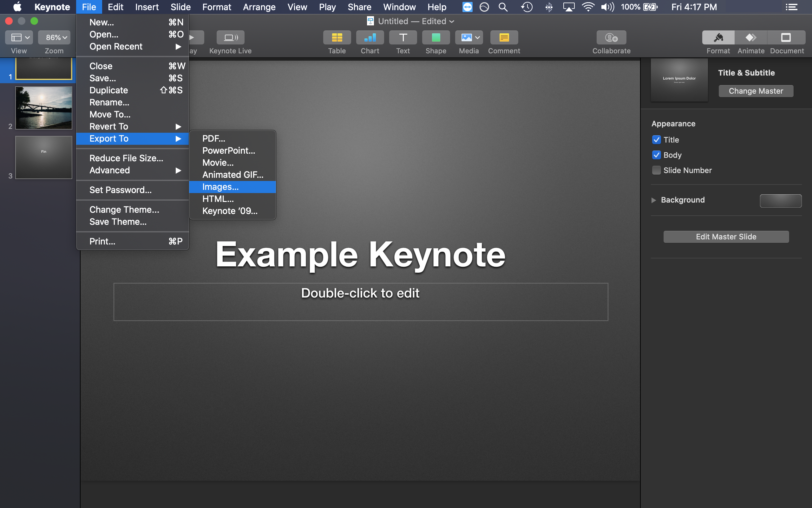This screenshot has height=508, width=812.
Task: Click the Edit Master Slide button
Action: pos(726,237)
